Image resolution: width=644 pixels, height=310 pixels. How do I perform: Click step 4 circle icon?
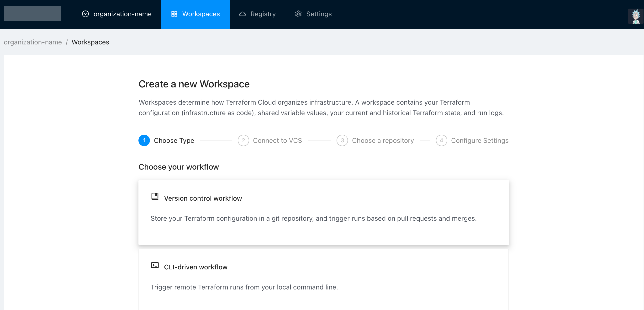point(441,140)
